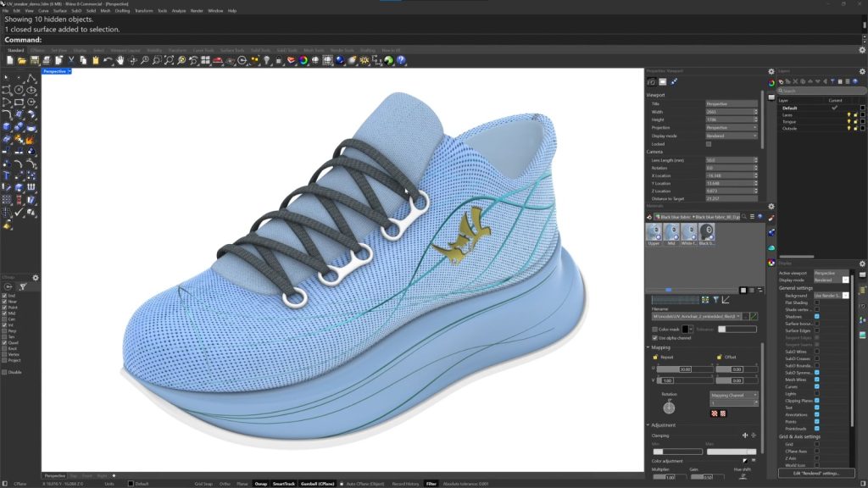Image resolution: width=868 pixels, height=488 pixels.
Task: Click the Outsole layer color swatch
Action: click(x=862, y=129)
